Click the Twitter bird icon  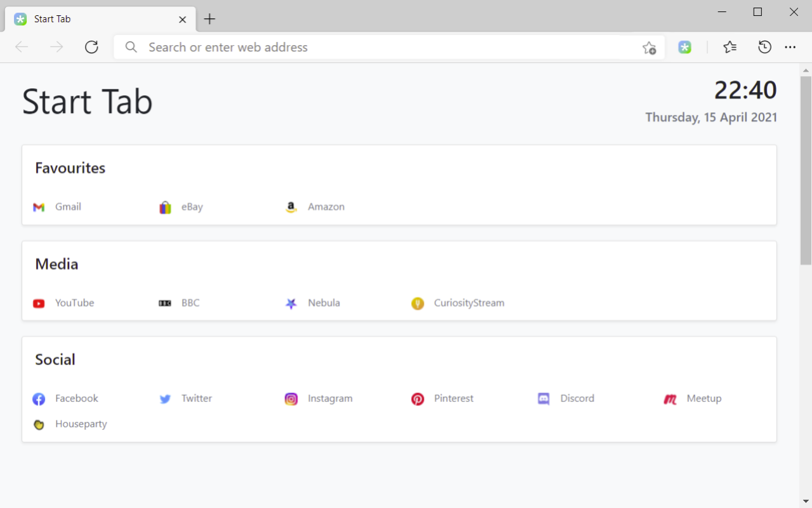[165, 399]
